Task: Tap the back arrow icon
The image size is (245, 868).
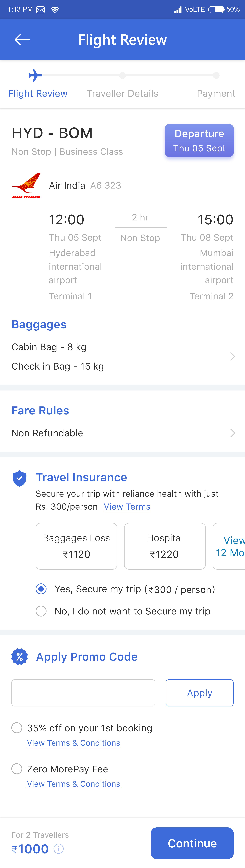Action: pyautogui.click(x=22, y=40)
